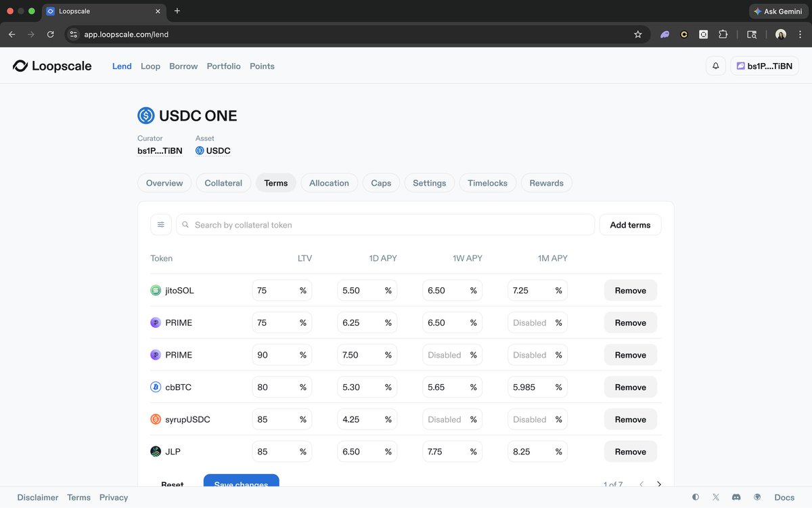
Task: Open Portfolio in the top navigation
Action: (223, 66)
